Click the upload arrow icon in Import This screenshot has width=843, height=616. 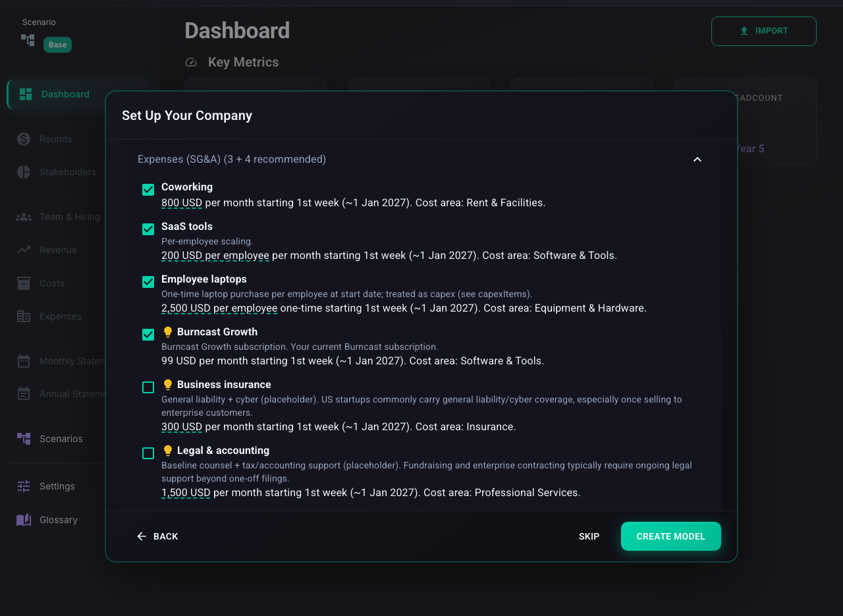(x=744, y=31)
